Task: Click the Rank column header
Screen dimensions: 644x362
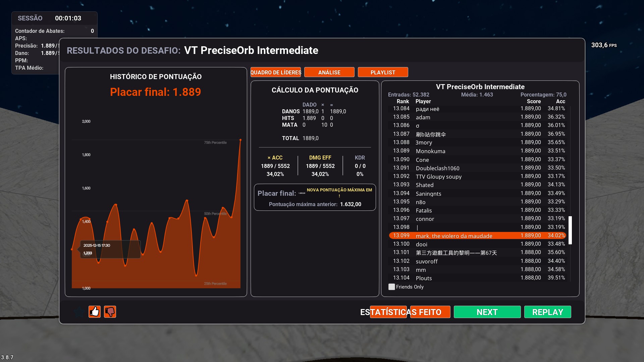Action: coord(402,101)
